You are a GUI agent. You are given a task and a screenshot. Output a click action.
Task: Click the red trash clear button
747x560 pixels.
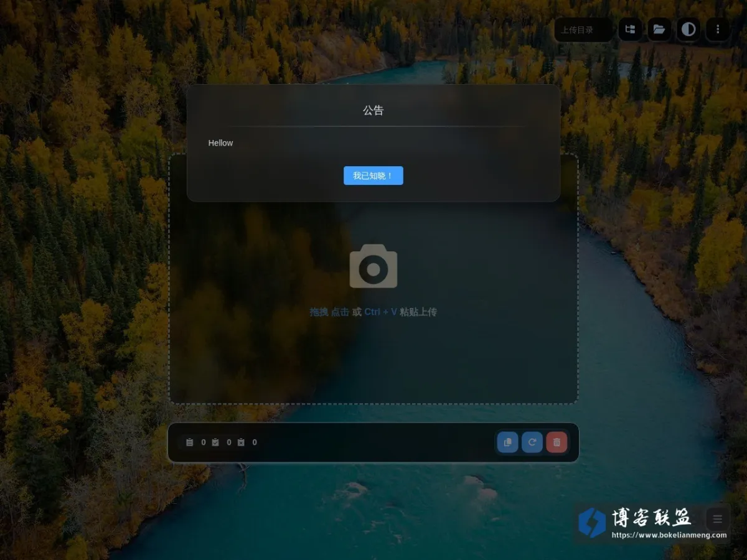557,442
